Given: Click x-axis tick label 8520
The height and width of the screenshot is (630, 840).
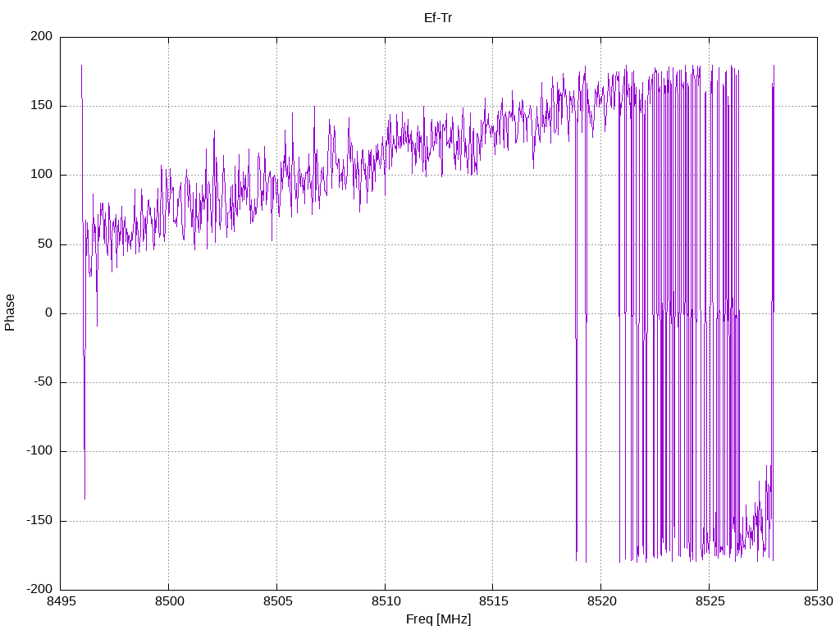Looking at the screenshot, I should pos(601,601).
